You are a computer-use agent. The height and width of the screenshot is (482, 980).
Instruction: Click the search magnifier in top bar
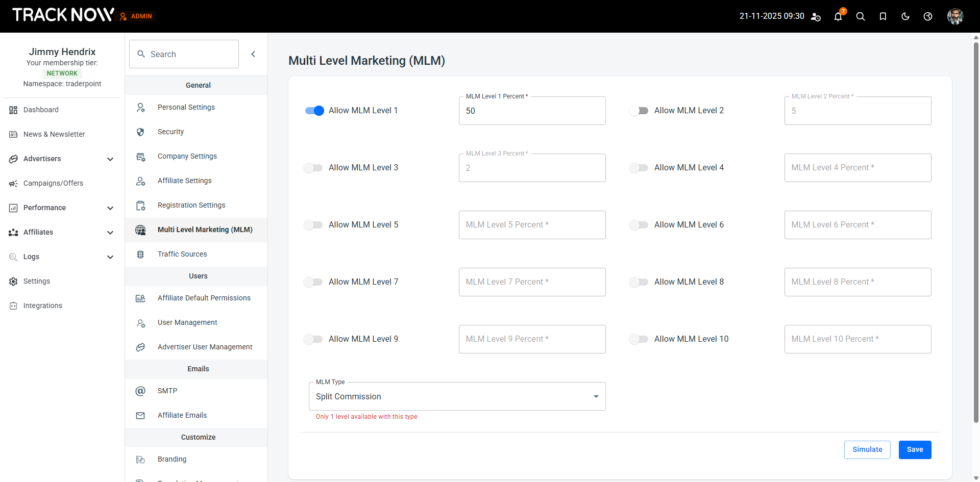coord(861,16)
